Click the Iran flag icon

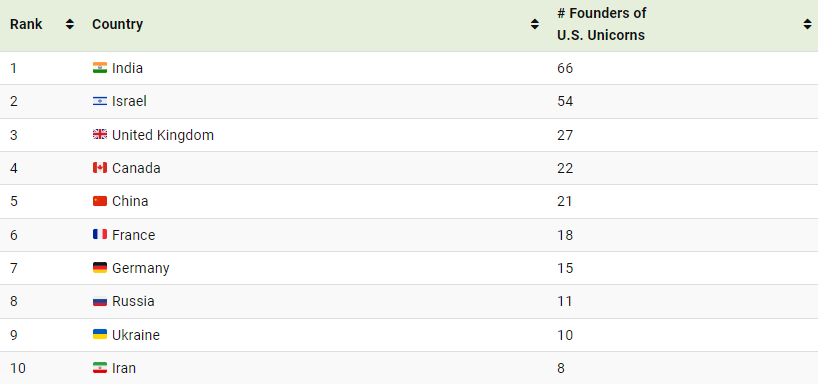click(100, 368)
